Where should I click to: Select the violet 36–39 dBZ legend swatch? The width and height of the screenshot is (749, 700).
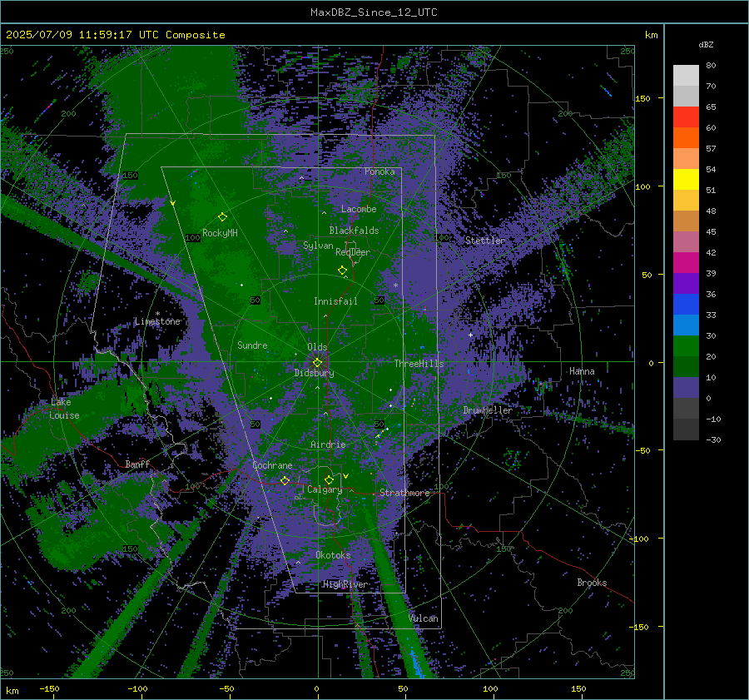686,284
